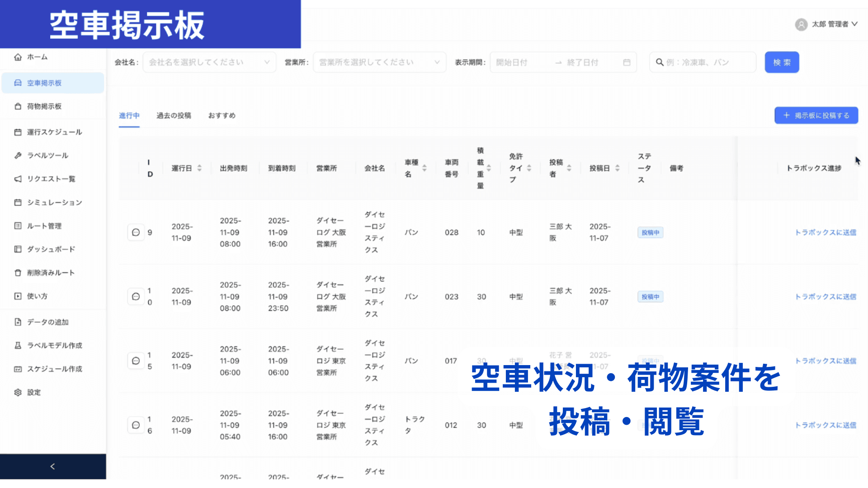Click the 開始日付 start date field
868x488 pixels.
click(x=512, y=62)
